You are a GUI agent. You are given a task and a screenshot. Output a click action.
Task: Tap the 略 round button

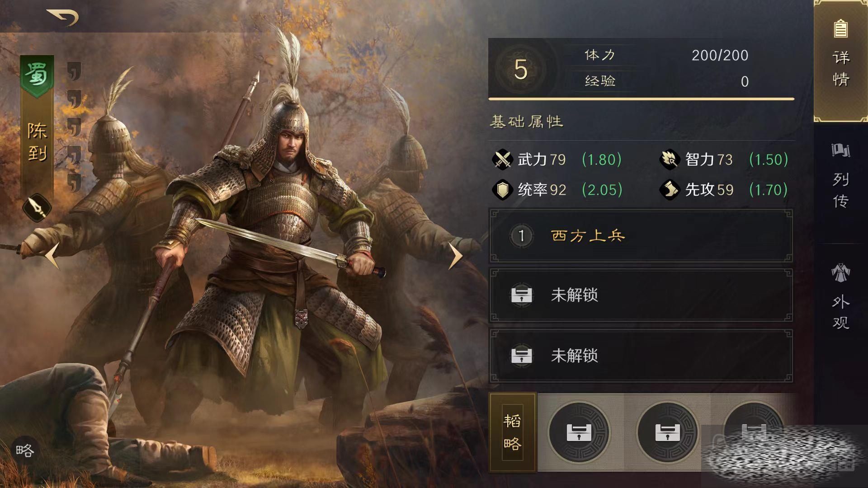25,450
